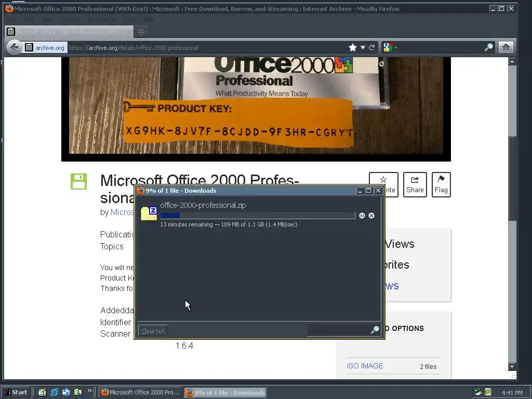Click the download progress bar
Viewport: 532px width, 399px height.
258,216
